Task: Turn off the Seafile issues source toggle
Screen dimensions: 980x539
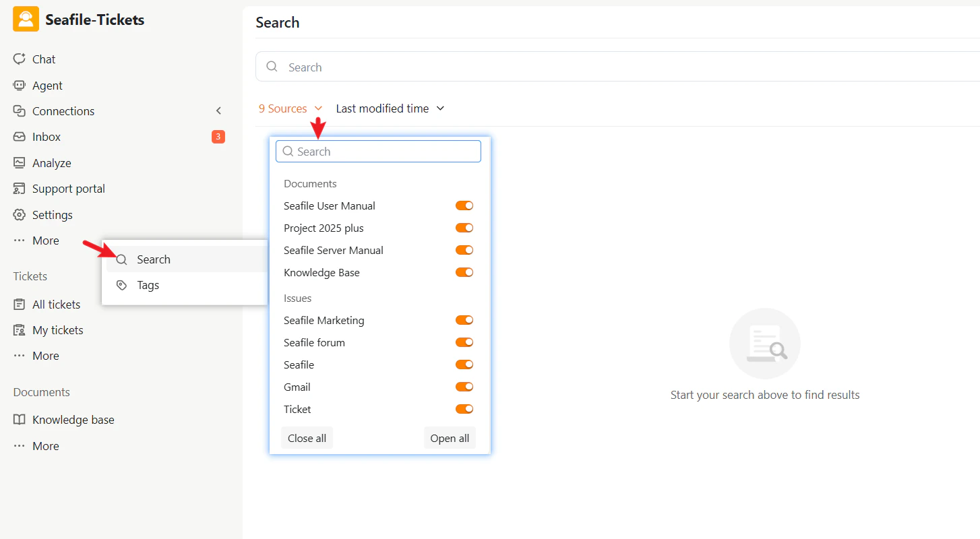Action: (464, 364)
